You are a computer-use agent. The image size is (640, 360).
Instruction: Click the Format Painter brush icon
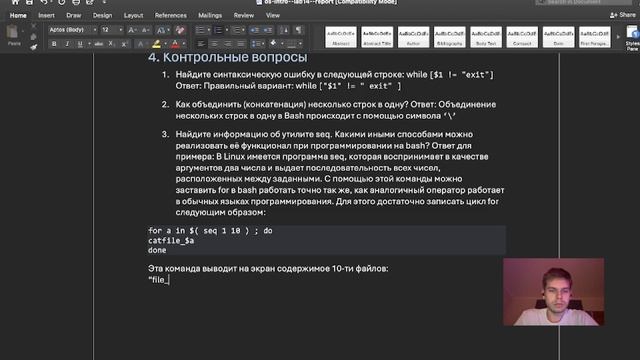(x=33, y=47)
